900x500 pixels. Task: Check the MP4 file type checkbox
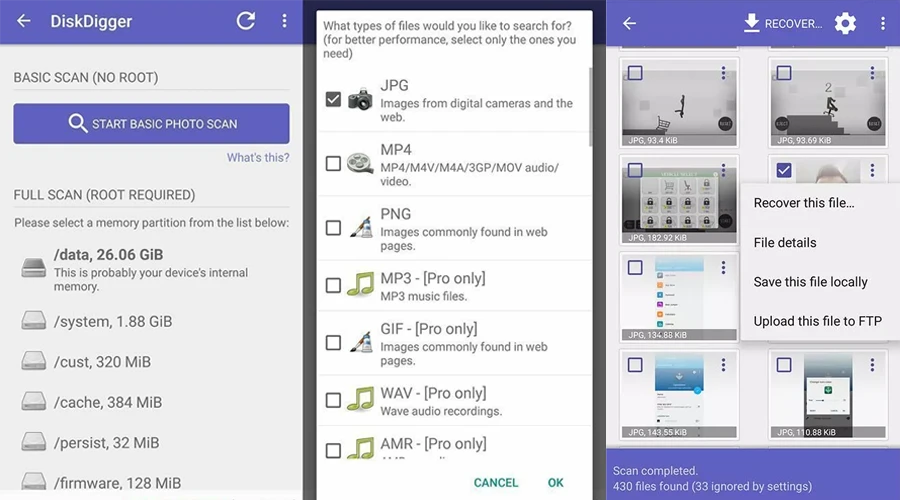(x=333, y=164)
